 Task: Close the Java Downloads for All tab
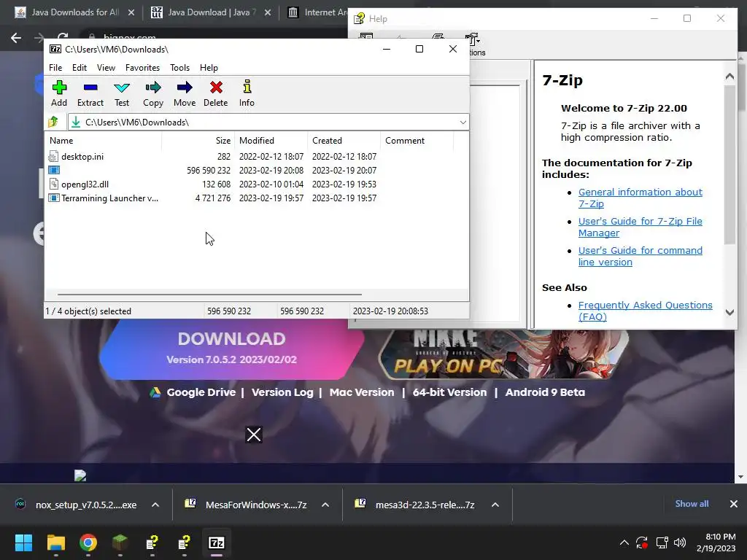[x=131, y=12]
